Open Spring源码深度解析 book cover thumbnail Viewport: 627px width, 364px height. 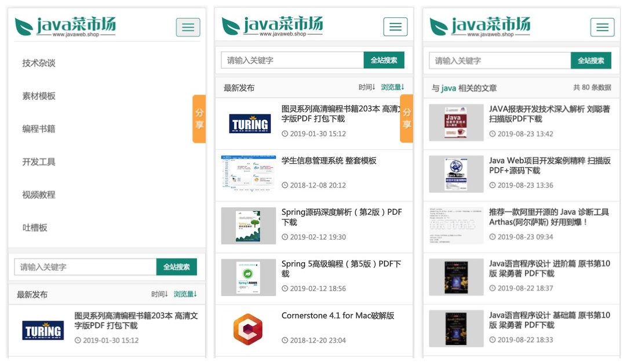249,226
